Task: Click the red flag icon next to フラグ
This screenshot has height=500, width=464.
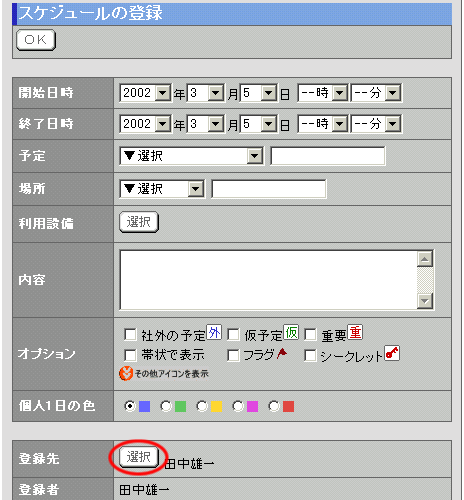Action: click(282, 353)
